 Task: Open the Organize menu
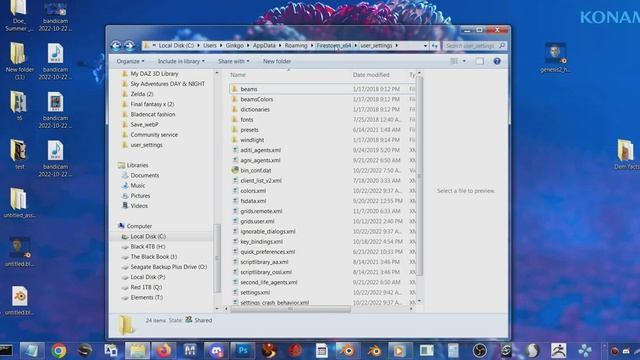(x=130, y=61)
